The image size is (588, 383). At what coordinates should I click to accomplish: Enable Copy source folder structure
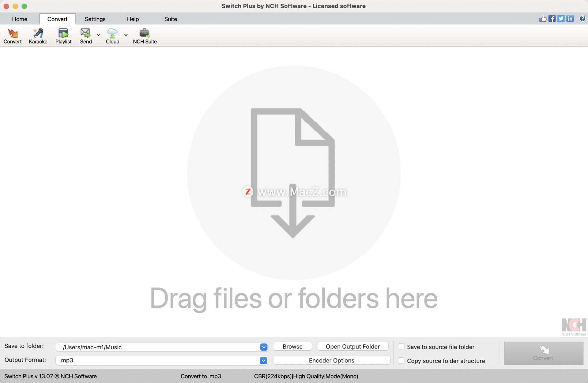coord(401,361)
